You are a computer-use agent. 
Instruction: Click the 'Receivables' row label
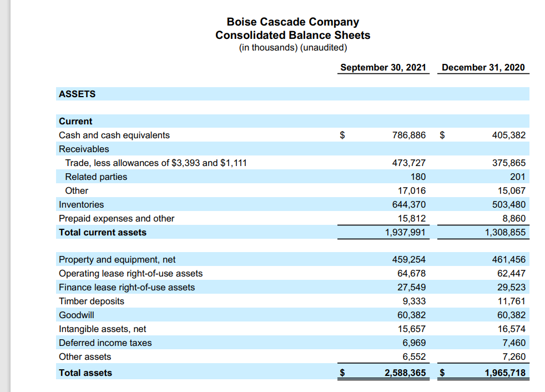(x=84, y=149)
